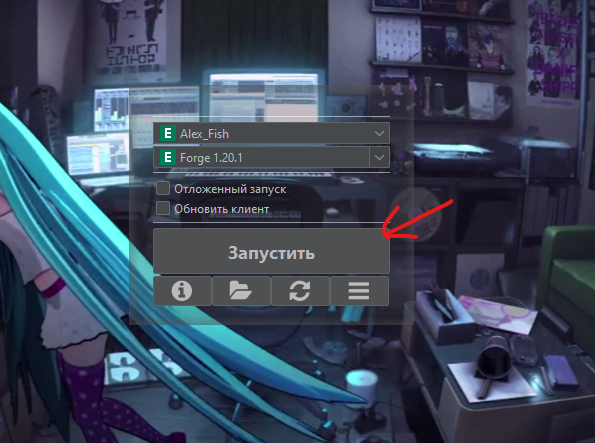Image resolution: width=595 pixels, height=443 pixels.
Task: Click the Отложенный запуск label text
Action: tap(230, 189)
